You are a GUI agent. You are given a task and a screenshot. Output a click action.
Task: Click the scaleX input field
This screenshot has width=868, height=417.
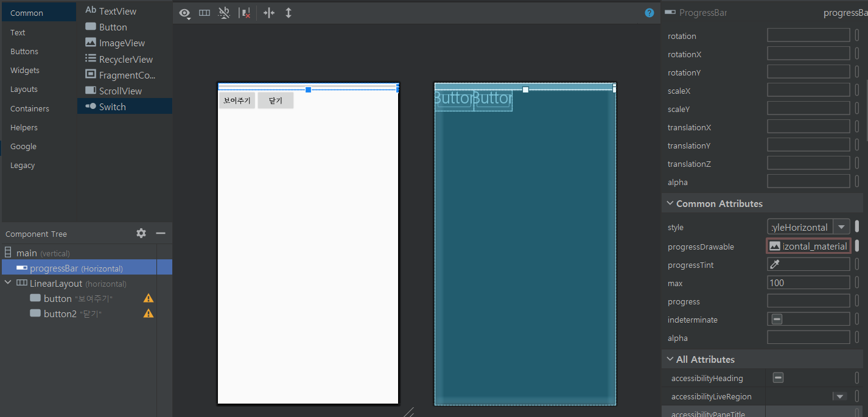(808, 90)
